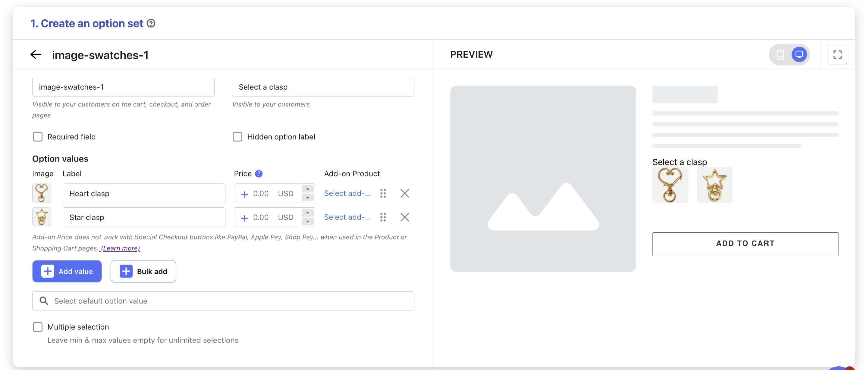
Task: Check the Hidden option label box
Action: [x=237, y=137]
